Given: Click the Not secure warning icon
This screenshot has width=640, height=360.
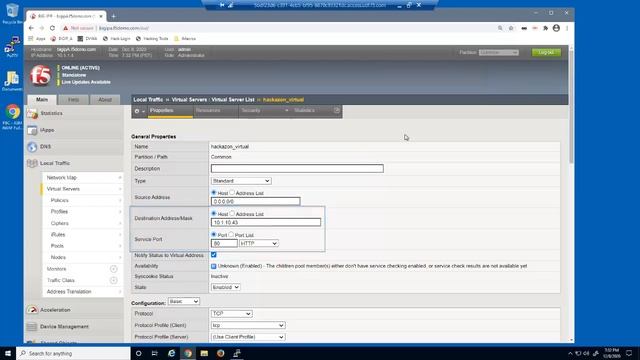Looking at the screenshot, I should tap(65, 28).
